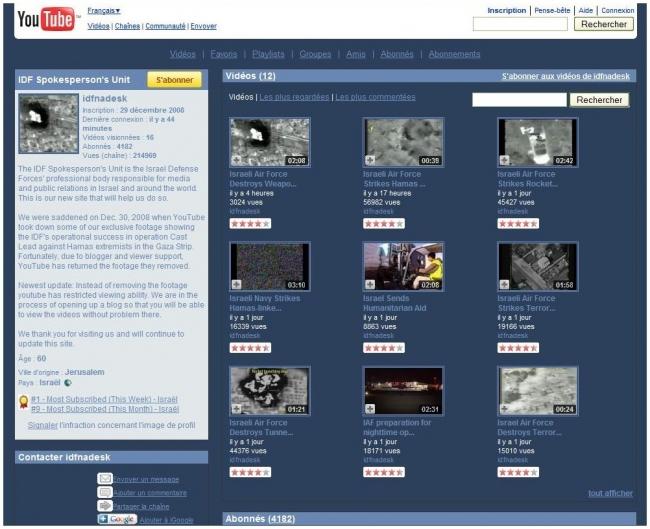This screenshot has width=650, height=529.
Task: Click the YouTube logo
Action: (x=45, y=18)
